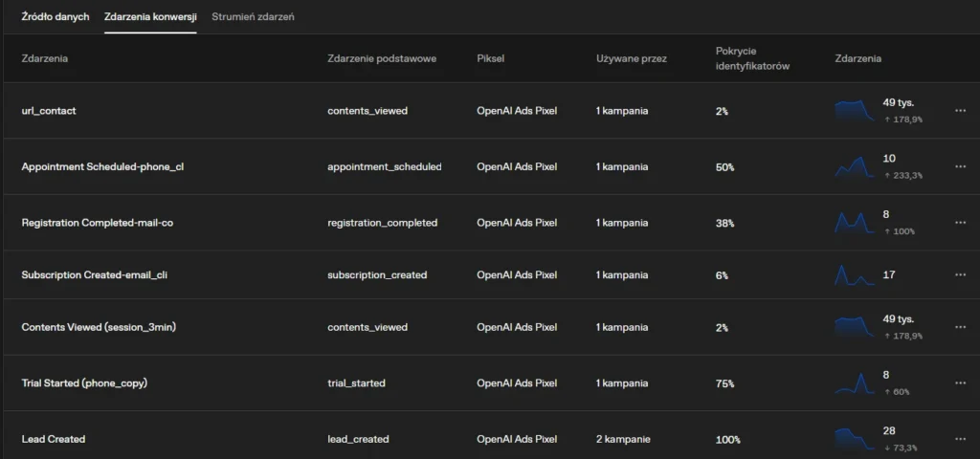The width and height of the screenshot is (980, 459).
Task: Click the Trial Started (phone_copy) sparkline chart
Action: [855, 382]
